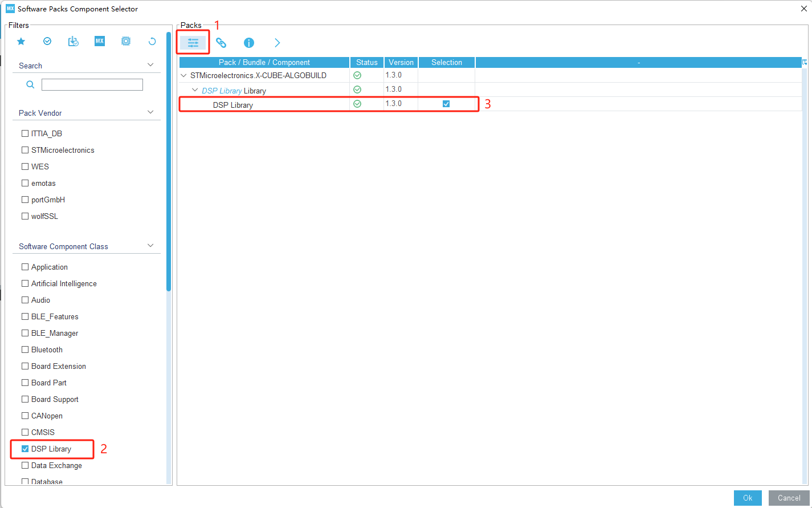Check the ITTIA_DB vendor checkbox

25,133
